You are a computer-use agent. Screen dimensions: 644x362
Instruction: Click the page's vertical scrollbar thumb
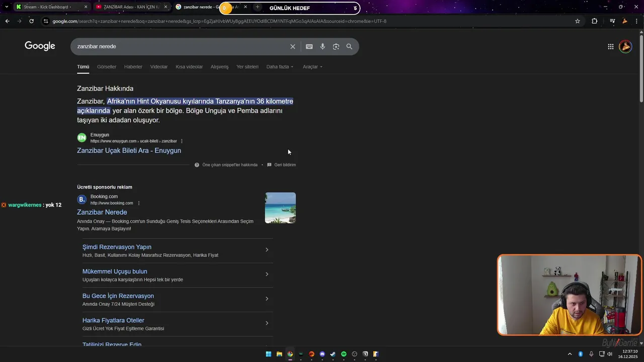coord(641,68)
